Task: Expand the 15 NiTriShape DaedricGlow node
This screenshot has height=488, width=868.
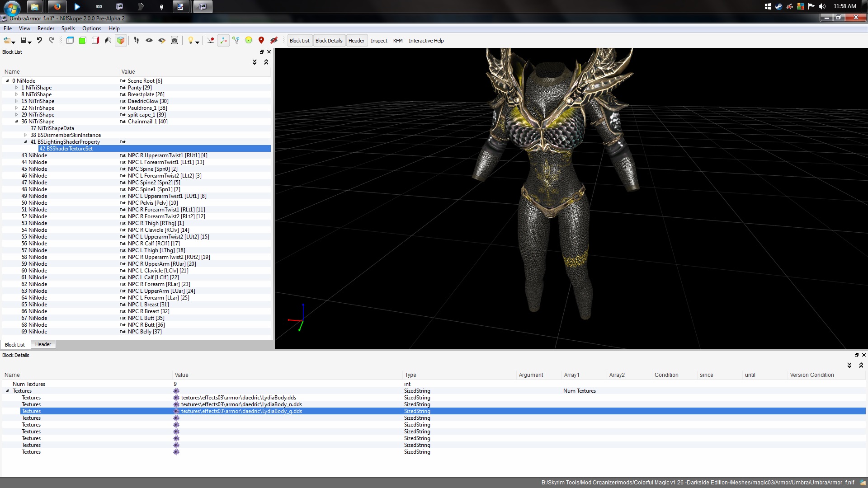Action: coord(17,101)
